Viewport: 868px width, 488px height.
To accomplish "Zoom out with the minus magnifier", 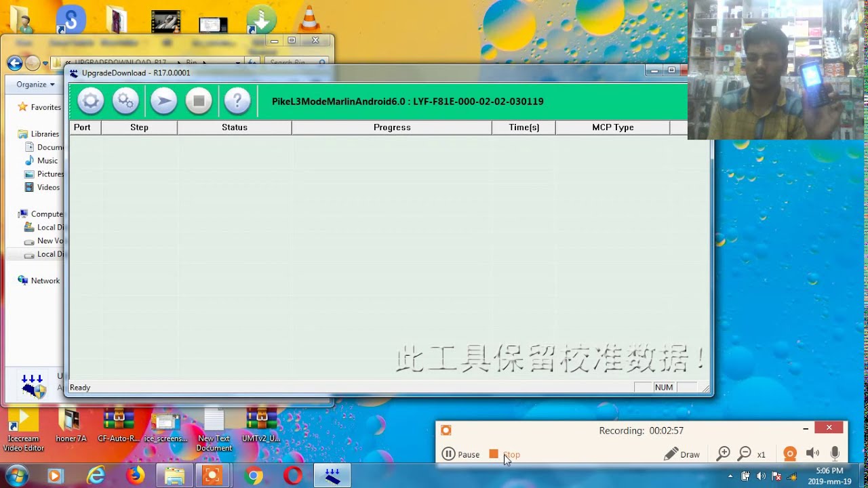I will pyautogui.click(x=744, y=454).
